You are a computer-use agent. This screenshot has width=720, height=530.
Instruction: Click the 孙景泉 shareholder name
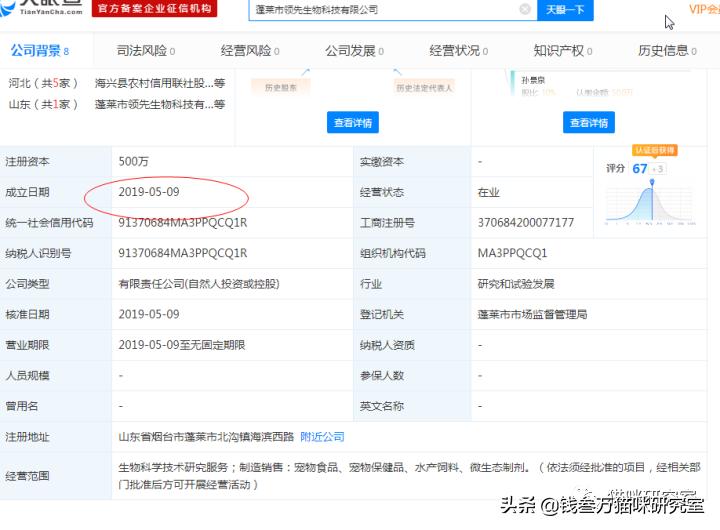pyautogui.click(x=533, y=80)
